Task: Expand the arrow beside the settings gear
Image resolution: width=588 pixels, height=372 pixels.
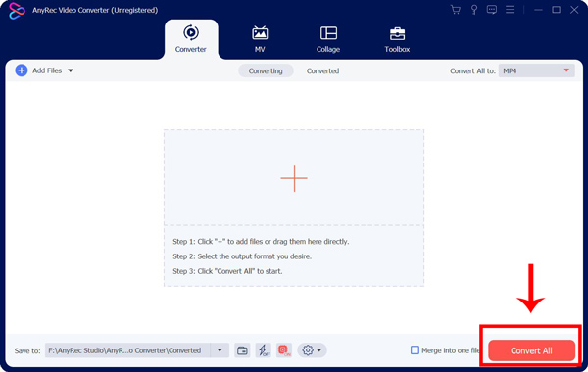Action: pyautogui.click(x=319, y=350)
